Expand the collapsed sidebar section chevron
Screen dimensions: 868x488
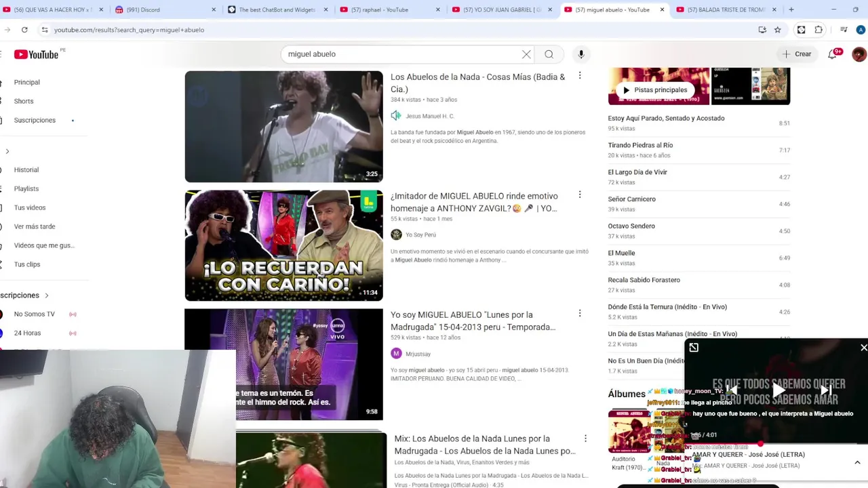7,151
